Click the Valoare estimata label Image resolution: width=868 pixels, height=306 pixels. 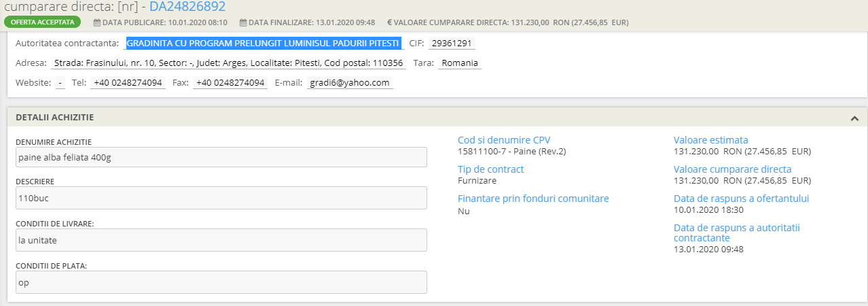click(710, 140)
